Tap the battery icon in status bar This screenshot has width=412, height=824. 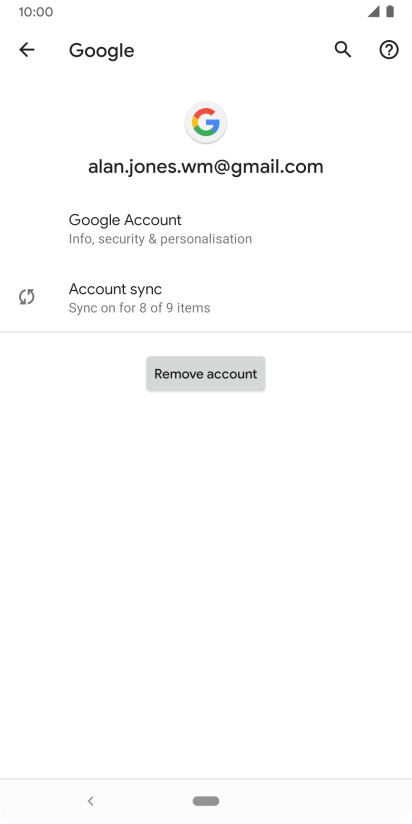[390, 12]
